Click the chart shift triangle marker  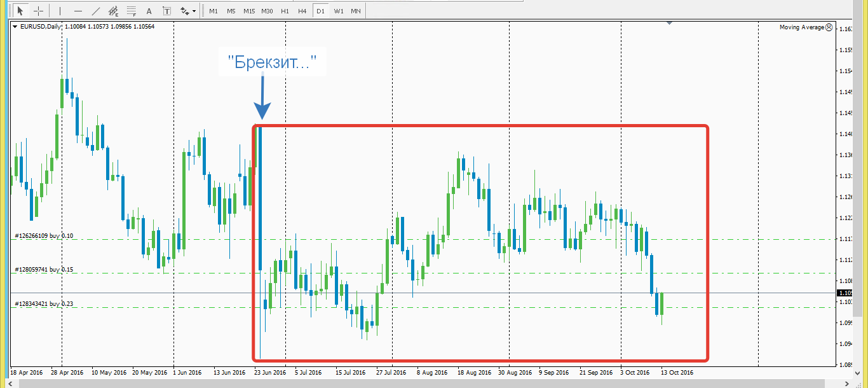669,23
